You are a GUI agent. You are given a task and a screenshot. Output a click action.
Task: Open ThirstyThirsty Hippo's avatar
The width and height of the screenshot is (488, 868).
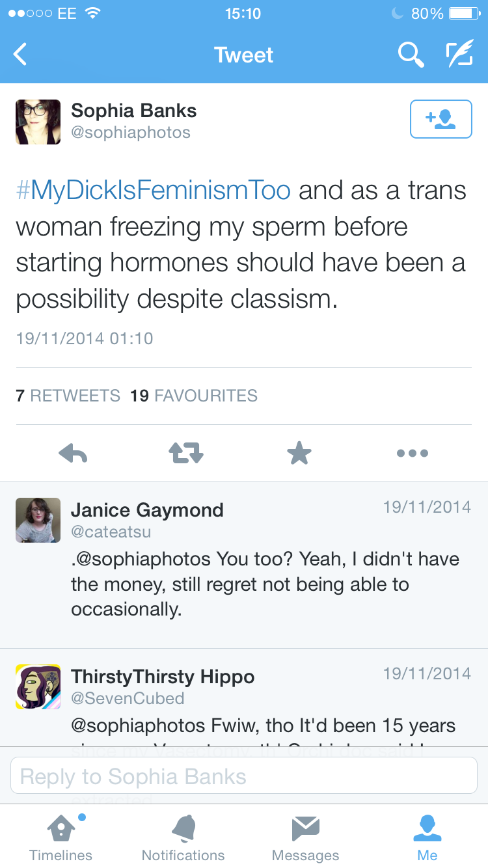(x=38, y=687)
